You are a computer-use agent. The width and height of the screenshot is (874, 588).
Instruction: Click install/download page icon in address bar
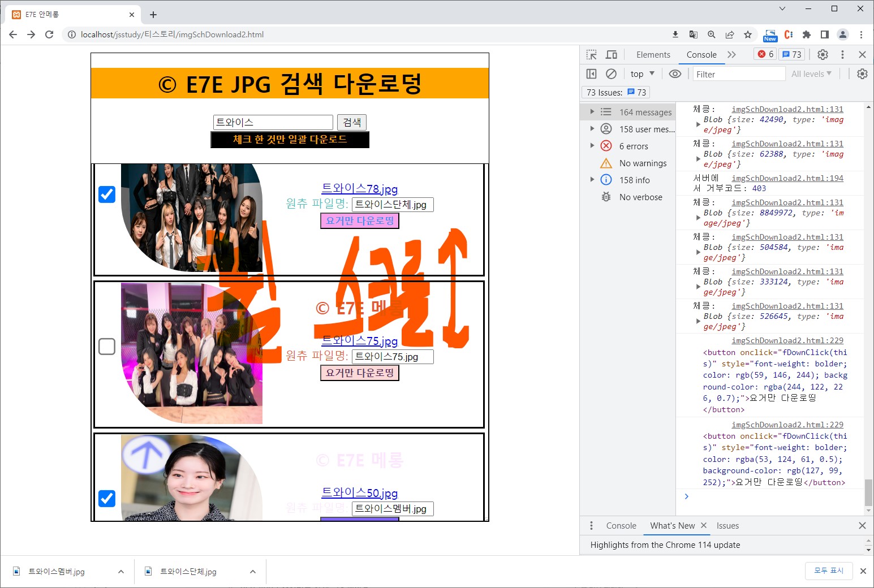point(675,34)
